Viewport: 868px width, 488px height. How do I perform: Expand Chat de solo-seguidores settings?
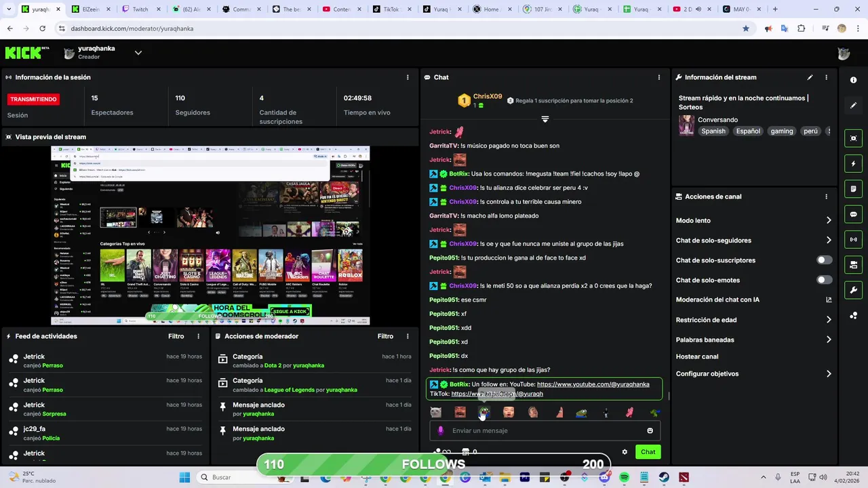click(x=829, y=240)
